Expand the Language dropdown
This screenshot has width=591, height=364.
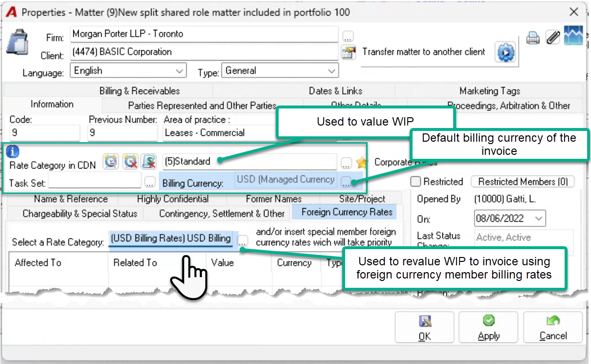point(179,71)
